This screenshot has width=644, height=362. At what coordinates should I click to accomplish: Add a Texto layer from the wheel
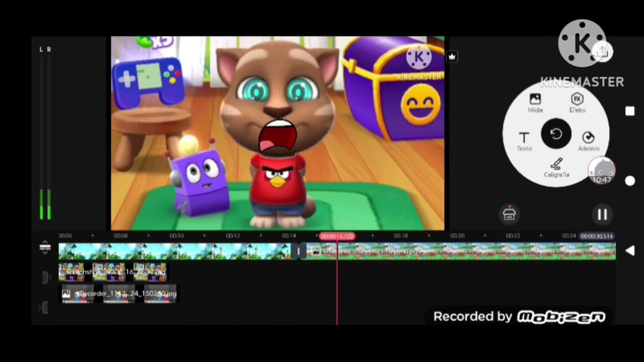524,141
